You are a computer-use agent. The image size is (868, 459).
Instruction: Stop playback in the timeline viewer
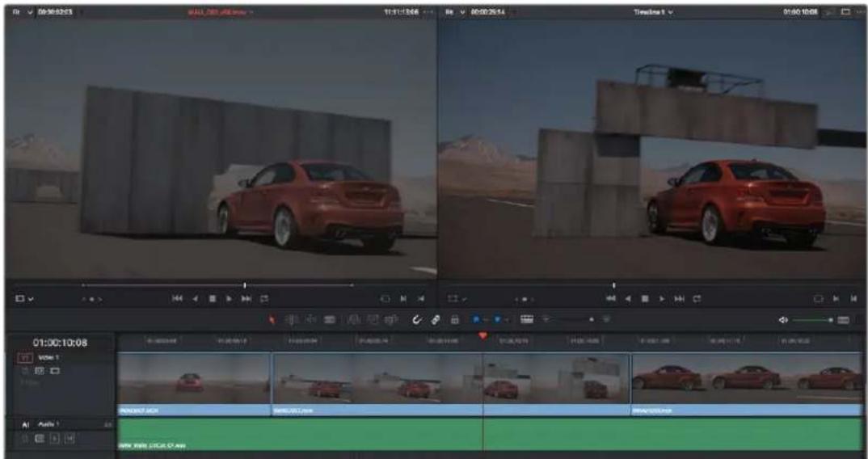pos(646,298)
